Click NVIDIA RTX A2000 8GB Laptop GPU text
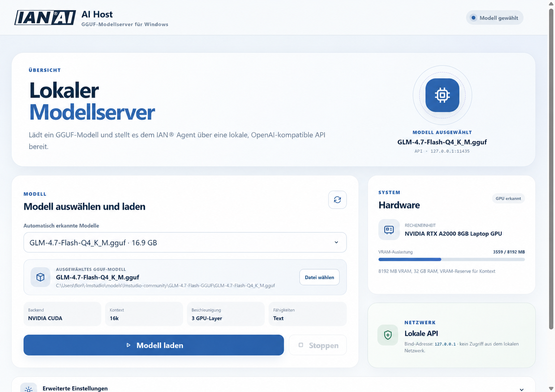This screenshot has height=392, width=555. pos(453,234)
